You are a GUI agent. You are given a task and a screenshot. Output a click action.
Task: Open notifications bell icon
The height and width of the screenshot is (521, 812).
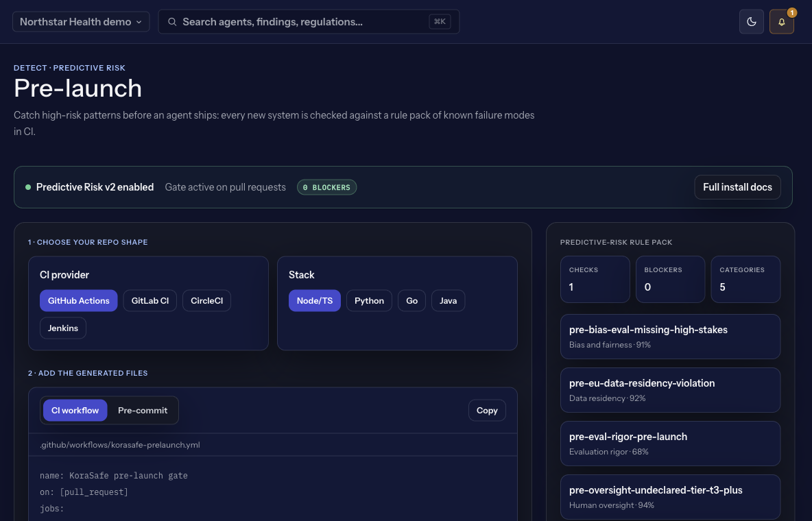coord(781,22)
